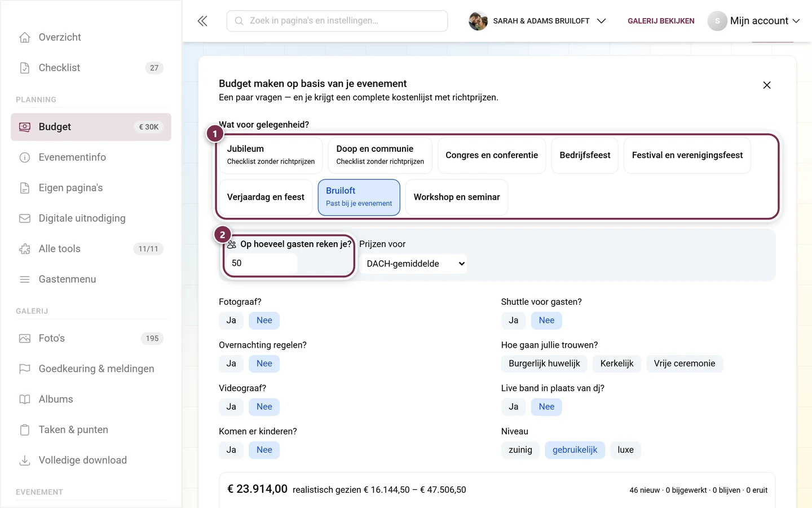Choose Kerkelijk as wedding ceremony type
Image resolution: width=812 pixels, height=508 pixels.
(617, 364)
